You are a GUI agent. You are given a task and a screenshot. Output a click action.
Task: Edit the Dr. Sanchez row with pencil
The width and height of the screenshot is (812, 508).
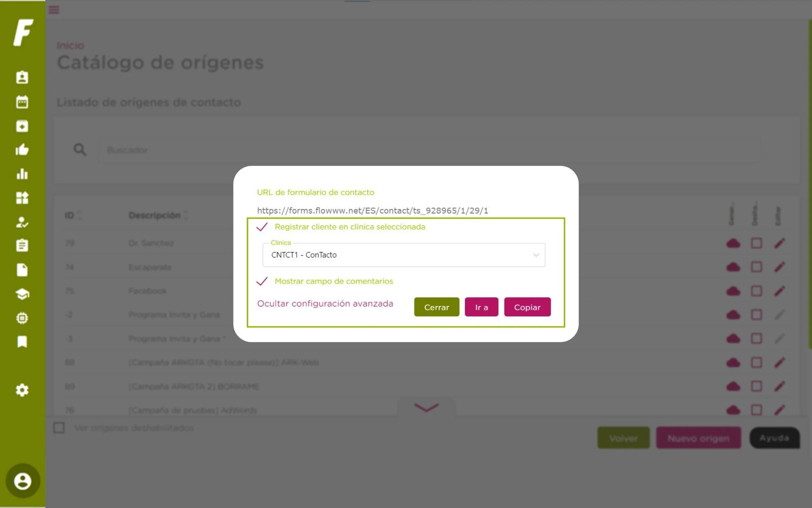point(780,243)
